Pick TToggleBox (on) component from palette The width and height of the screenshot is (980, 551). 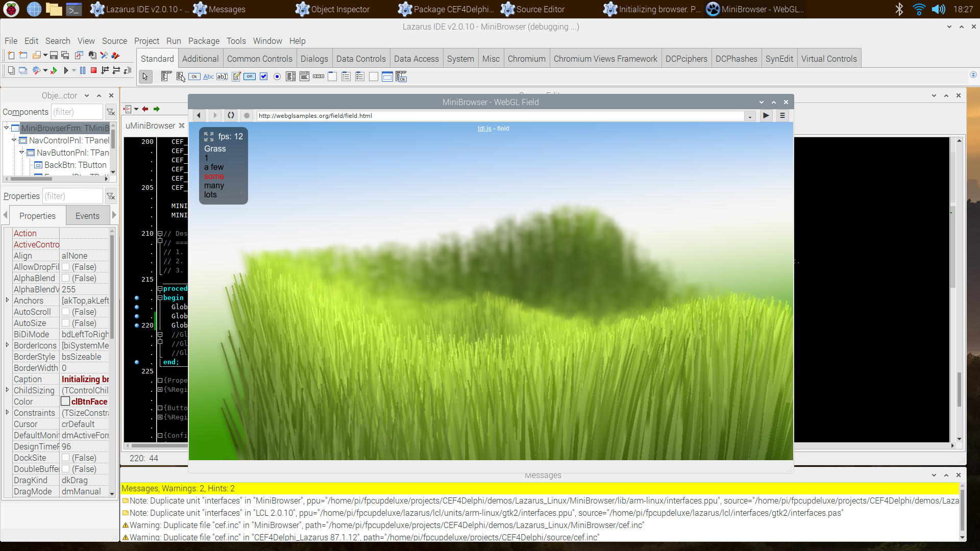[250, 77]
